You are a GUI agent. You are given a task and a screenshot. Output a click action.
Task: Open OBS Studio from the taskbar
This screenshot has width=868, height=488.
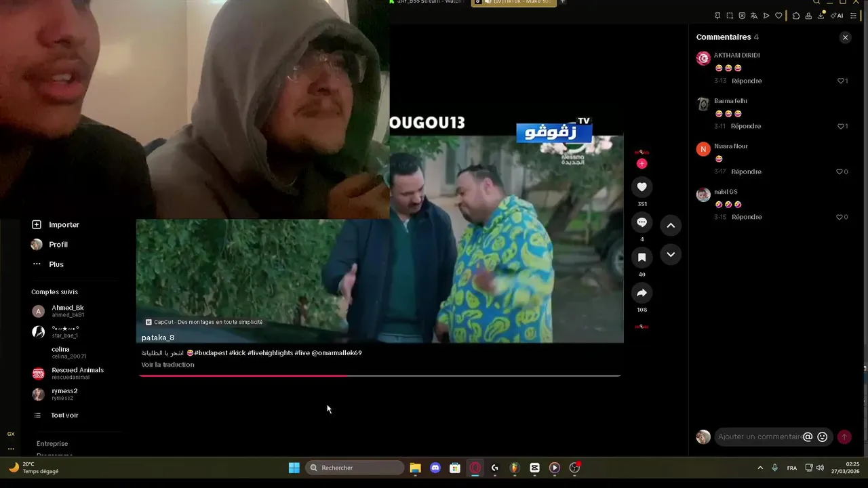coord(574,468)
